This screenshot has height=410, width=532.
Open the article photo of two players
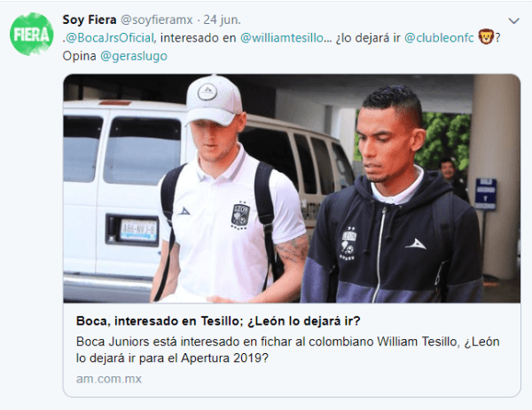tap(292, 188)
